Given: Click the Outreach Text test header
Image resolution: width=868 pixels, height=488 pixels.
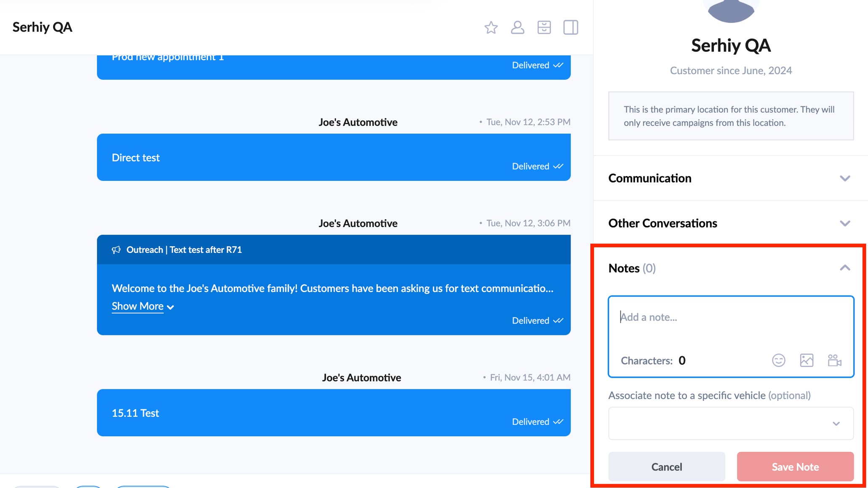Looking at the screenshot, I should pyautogui.click(x=184, y=250).
